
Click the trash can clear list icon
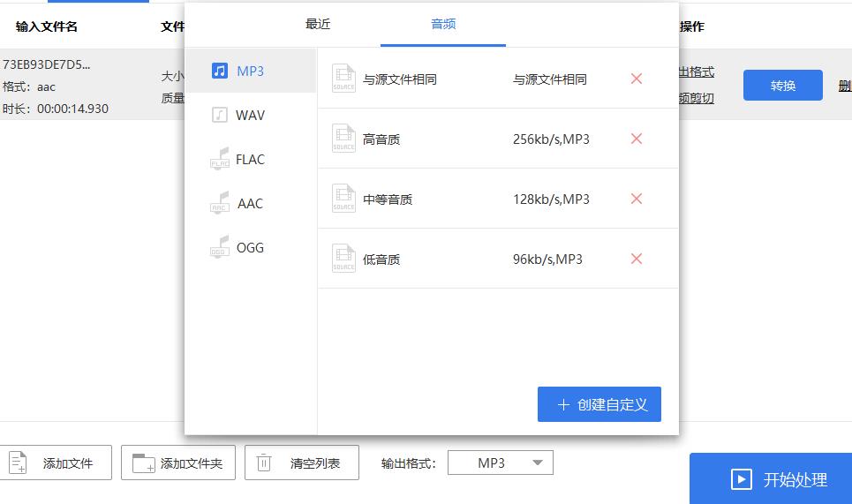[263, 463]
